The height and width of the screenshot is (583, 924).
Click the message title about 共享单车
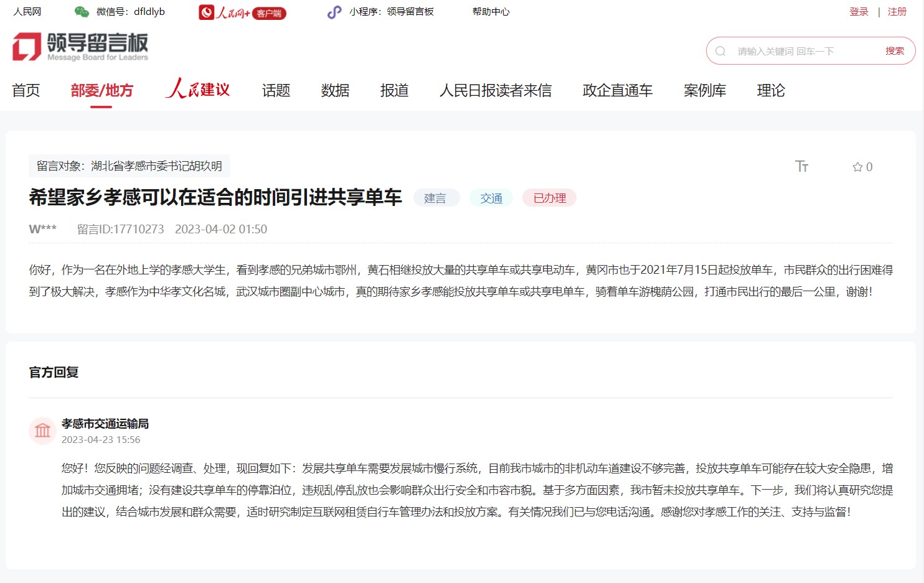point(215,197)
